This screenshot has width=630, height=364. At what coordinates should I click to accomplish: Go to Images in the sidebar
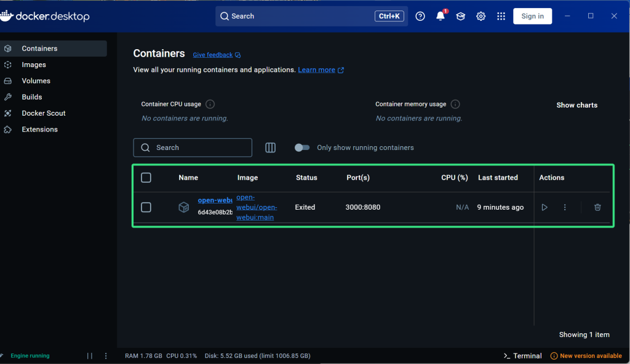click(34, 65)
